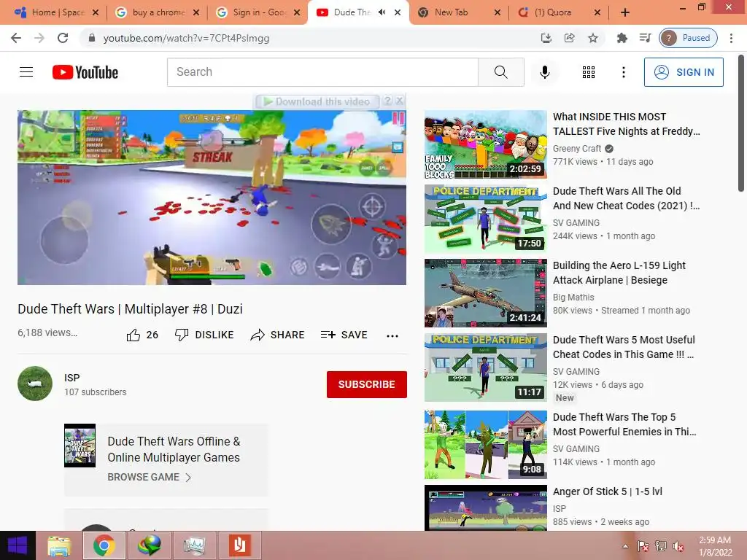Start voice search with microphone icon
This screenshot has height=560, width=747.
coord(545,72)
